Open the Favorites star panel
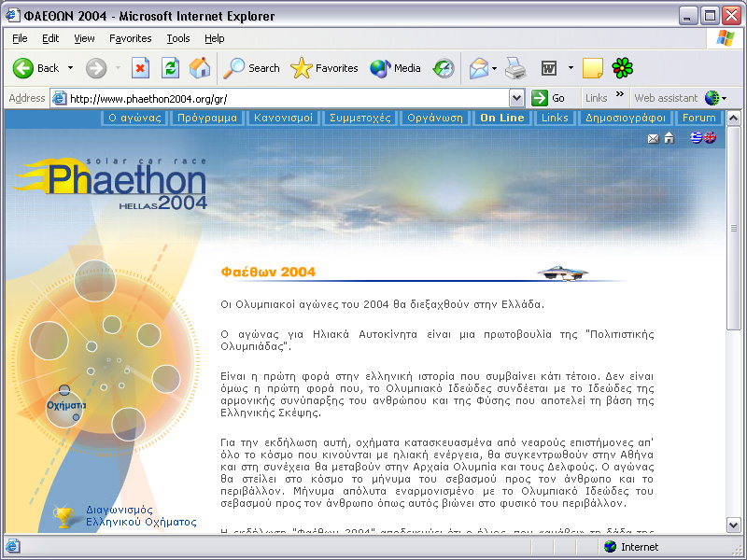The width and height of the screenshot is (747, 560). 324,68
